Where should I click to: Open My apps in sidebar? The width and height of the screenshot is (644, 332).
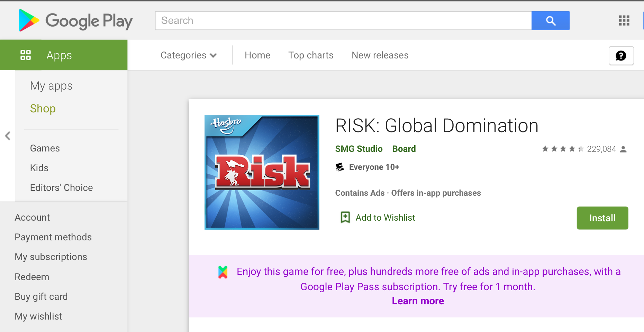[x=51, y=86]
